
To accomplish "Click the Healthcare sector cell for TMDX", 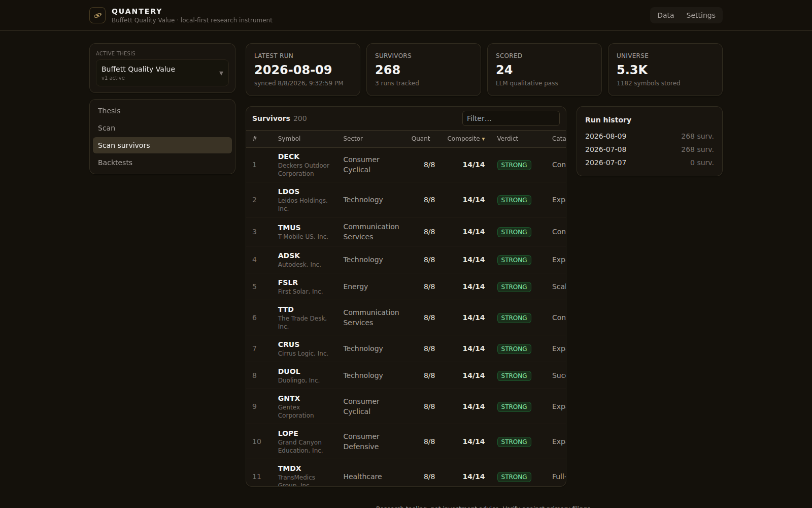I will [362, 477].
